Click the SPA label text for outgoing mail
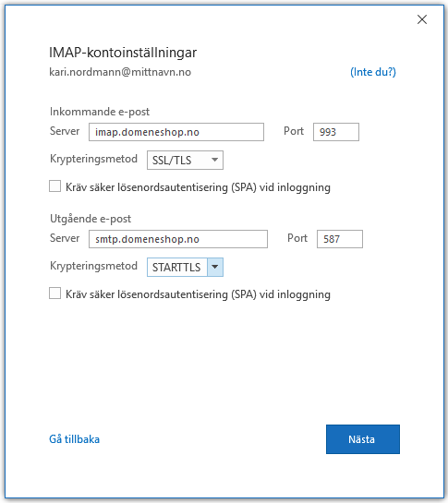Viewport: 448px width, 503px height. click(x=198, y=294)
